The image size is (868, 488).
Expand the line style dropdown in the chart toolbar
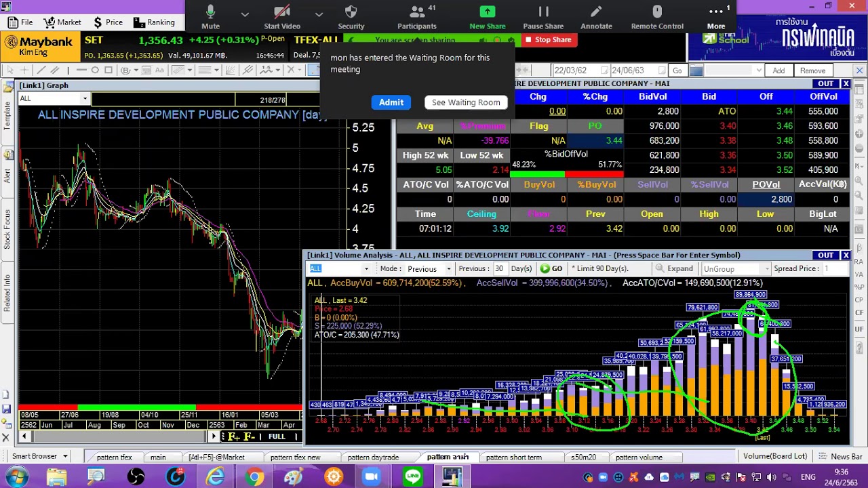pos(216,70)
